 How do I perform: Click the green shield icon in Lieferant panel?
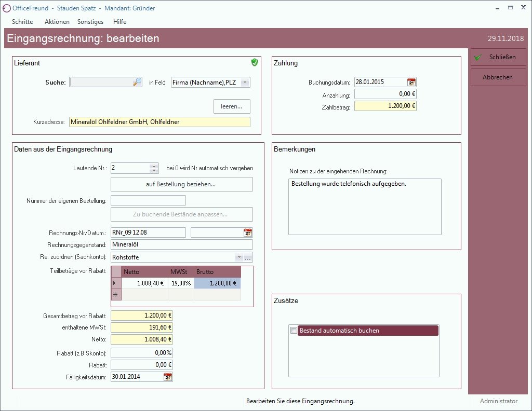[255, 62]
